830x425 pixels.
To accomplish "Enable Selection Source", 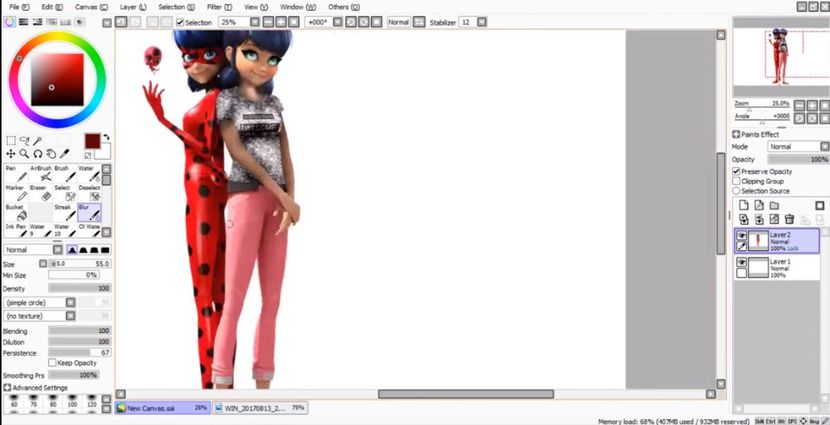I will coord(736,191).
